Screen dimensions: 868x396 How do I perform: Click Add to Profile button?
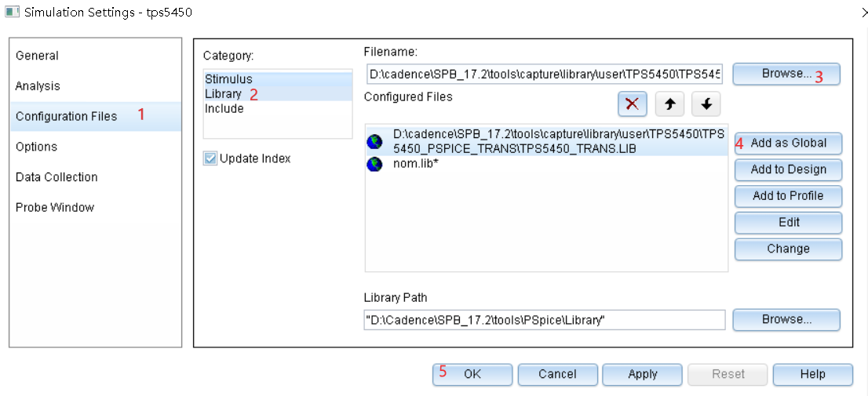(788, 196)
